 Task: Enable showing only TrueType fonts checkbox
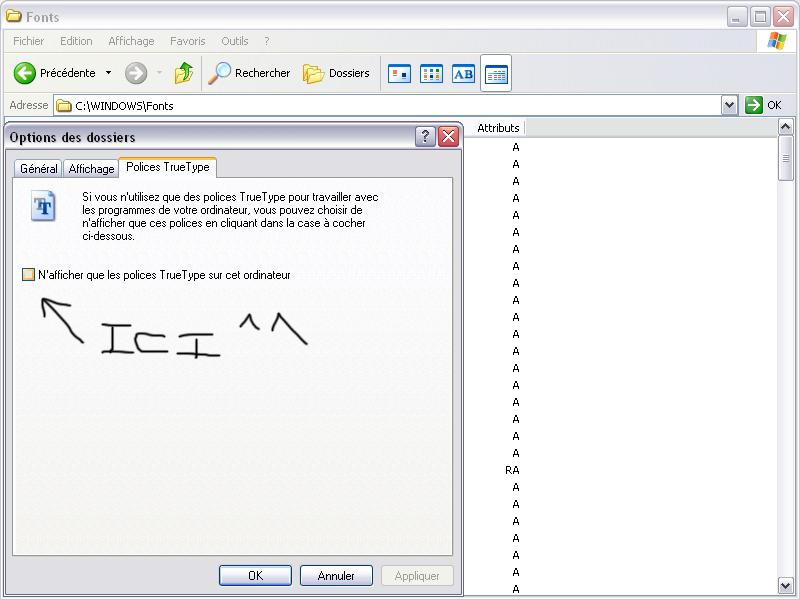pos(29,275)
